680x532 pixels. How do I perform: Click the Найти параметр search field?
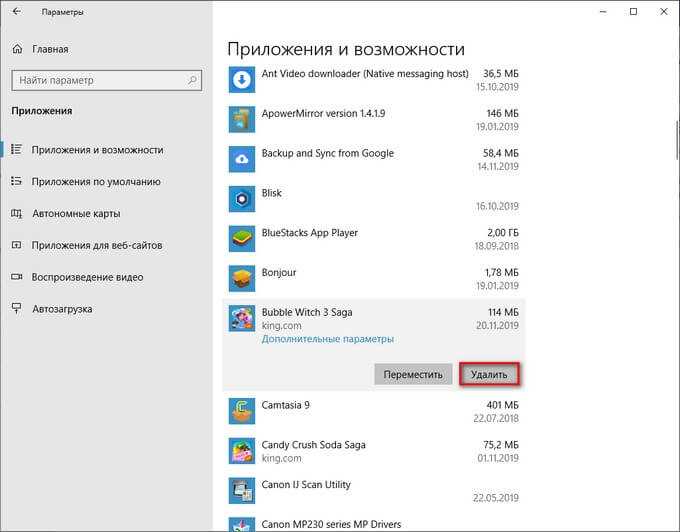(107, 80)
